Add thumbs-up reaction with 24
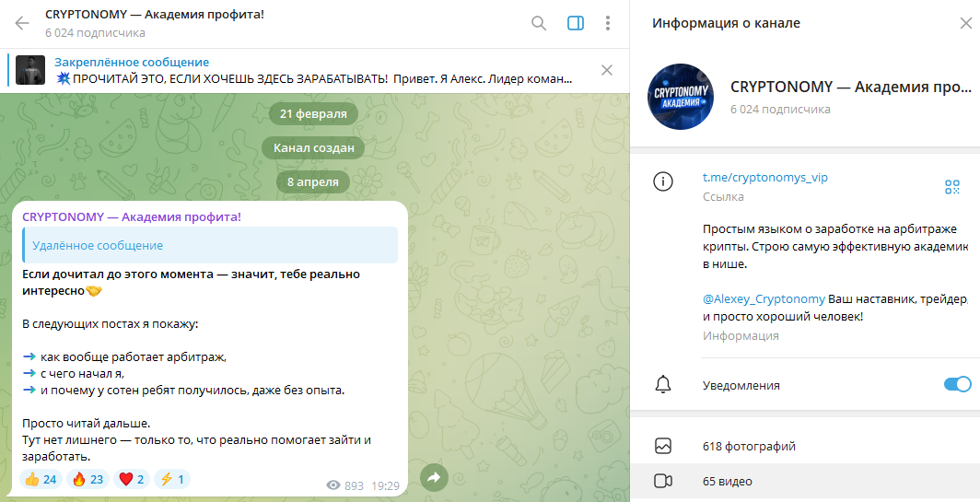 coord(41,480)
